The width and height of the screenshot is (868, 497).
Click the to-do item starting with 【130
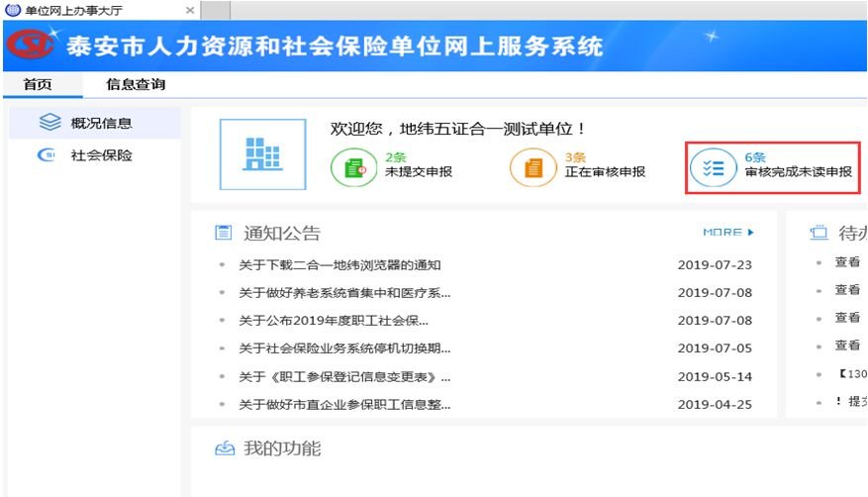852,373
